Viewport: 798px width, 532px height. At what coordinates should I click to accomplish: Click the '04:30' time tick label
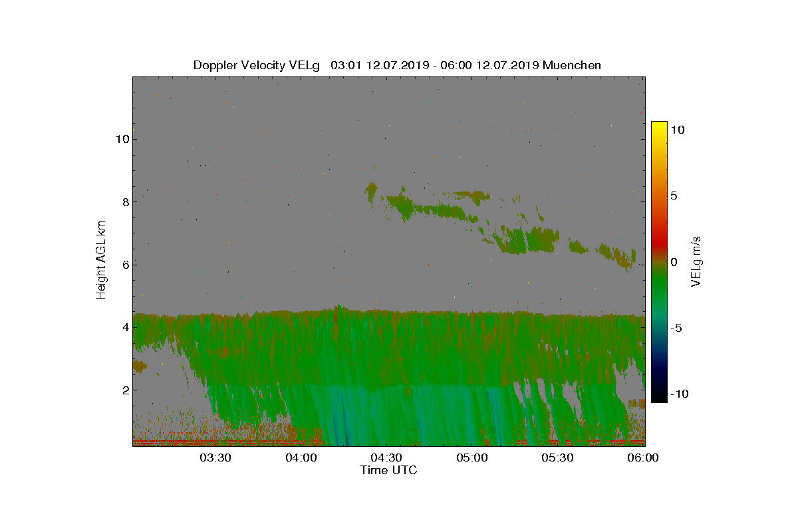386,458
